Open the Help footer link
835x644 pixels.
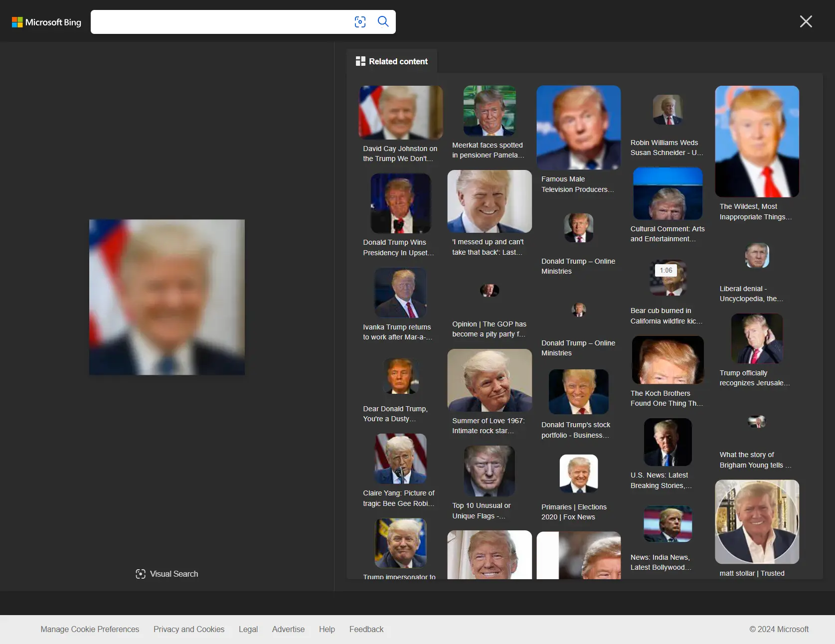(x=327, y=629)
